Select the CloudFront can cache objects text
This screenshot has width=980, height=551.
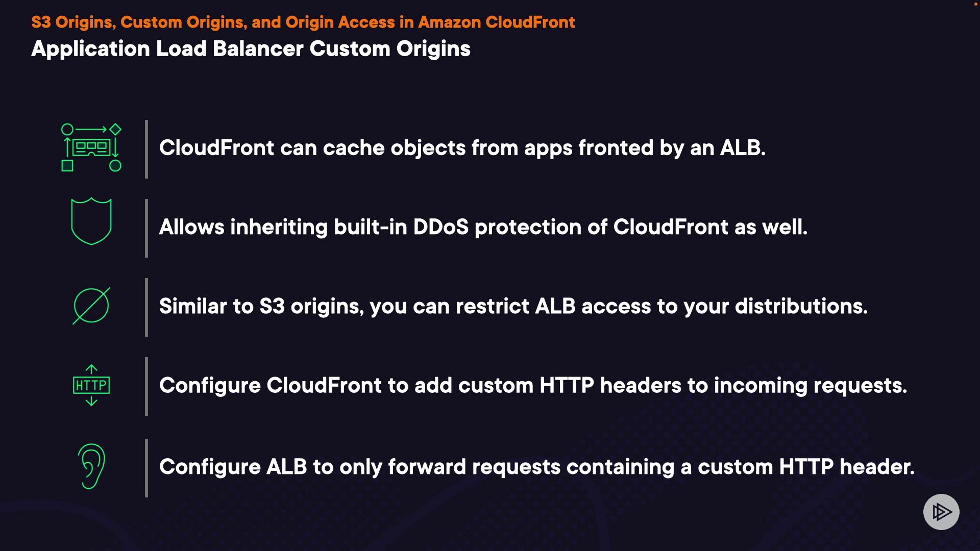462,148
